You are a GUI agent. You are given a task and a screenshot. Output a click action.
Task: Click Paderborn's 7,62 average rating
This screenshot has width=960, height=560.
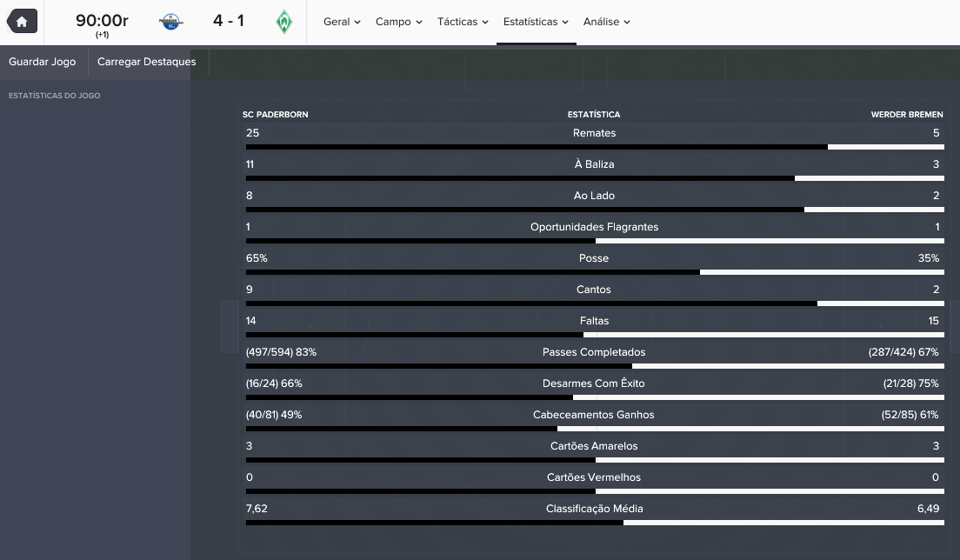tap(257, 508)
